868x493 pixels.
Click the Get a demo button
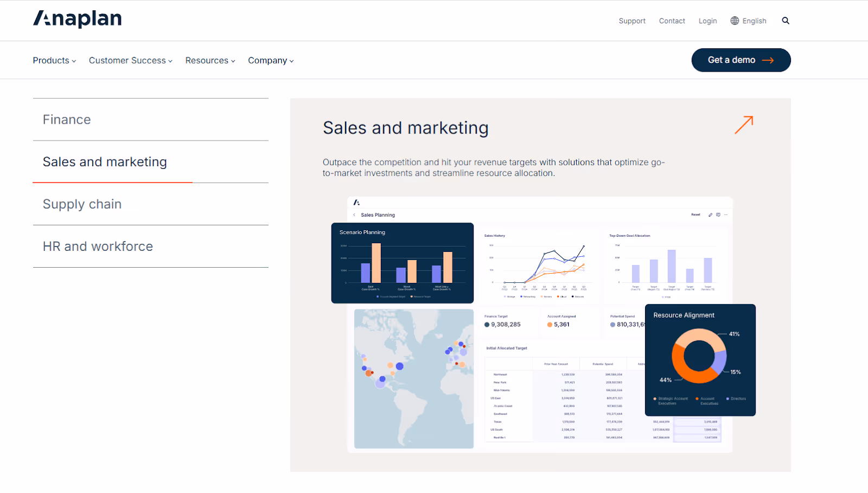tap(740, 60)
